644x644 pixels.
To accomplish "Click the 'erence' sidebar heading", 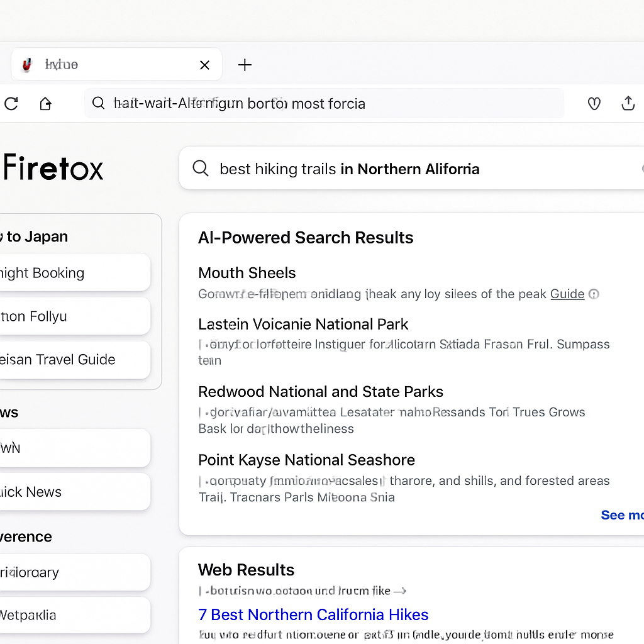I will click(26, 537).
